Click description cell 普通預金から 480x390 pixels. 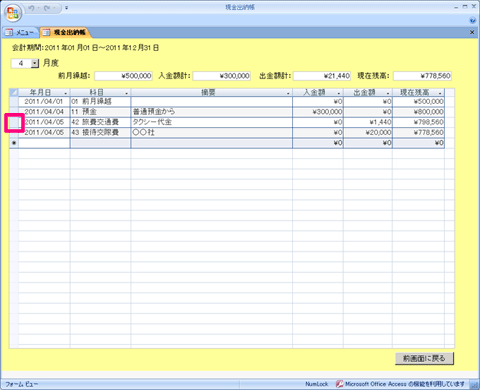click(x=212, y=112)
